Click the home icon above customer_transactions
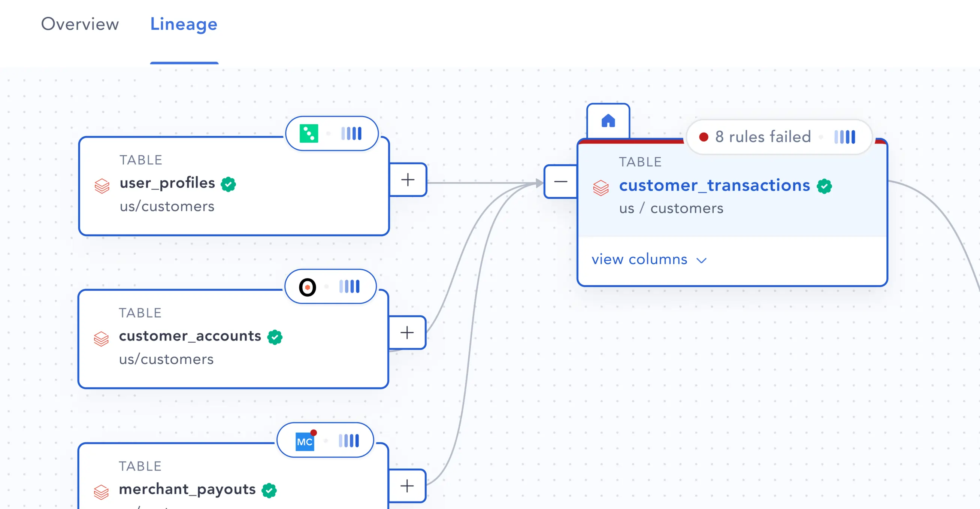 (608, 121)
